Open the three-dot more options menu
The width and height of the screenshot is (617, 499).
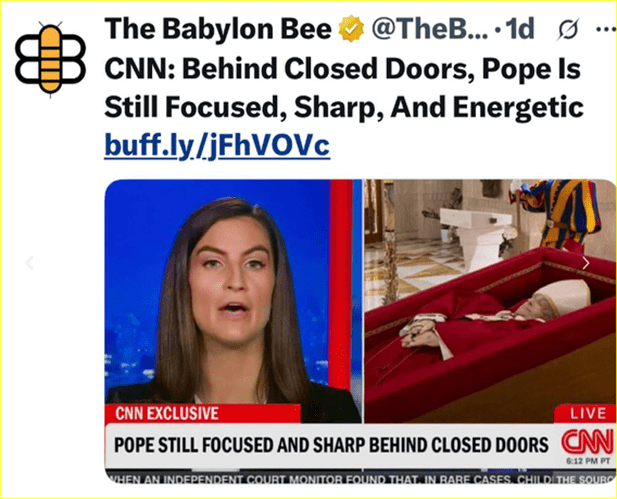coord(606,29)
